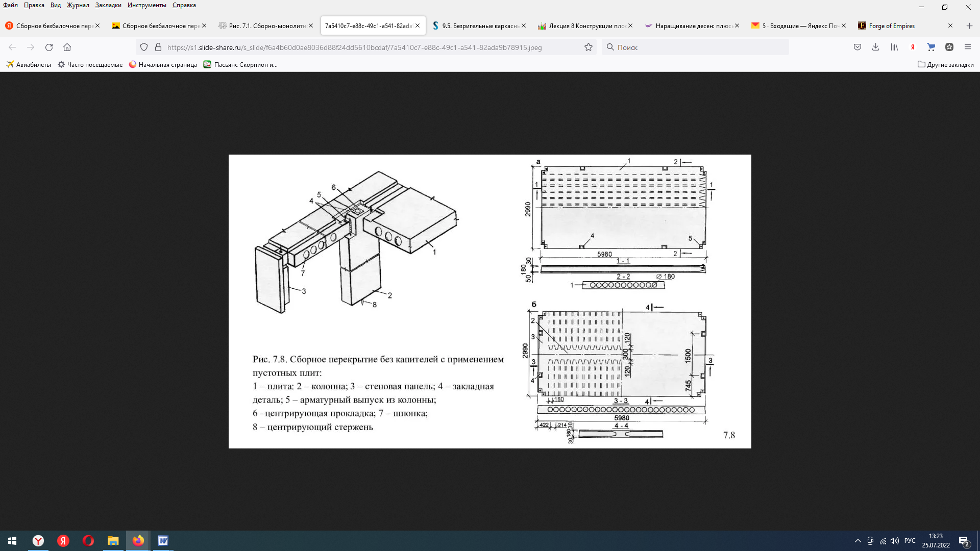Launch Yandex Browser from taskbar
Screen dimensions: 980x551
click(38, 541)
